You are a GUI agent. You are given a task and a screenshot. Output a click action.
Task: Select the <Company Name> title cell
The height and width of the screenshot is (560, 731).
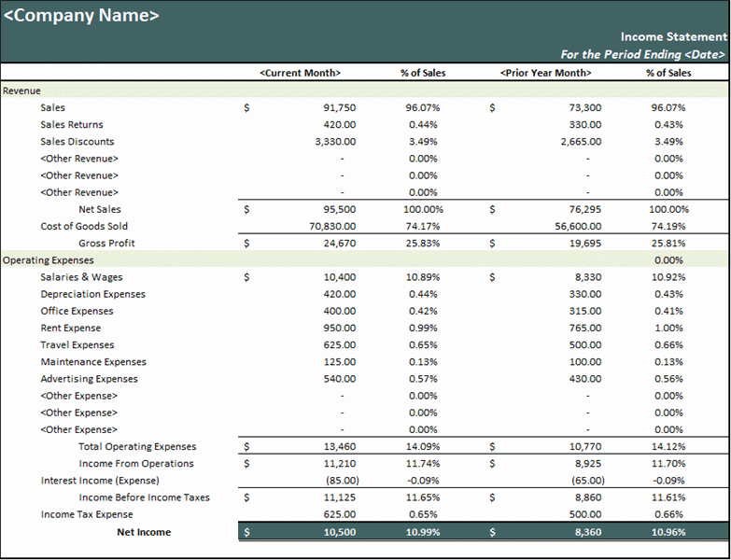click(x=81, y=15)
